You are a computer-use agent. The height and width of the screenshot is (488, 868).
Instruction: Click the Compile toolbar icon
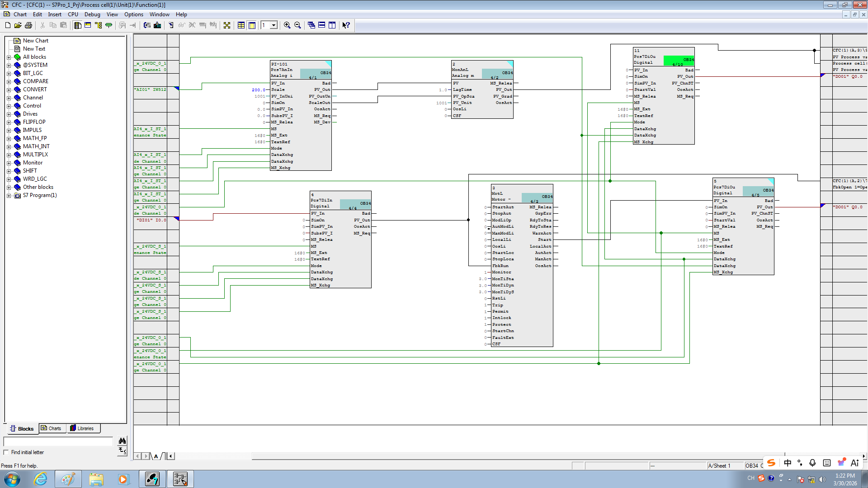(x=147, y=25)
